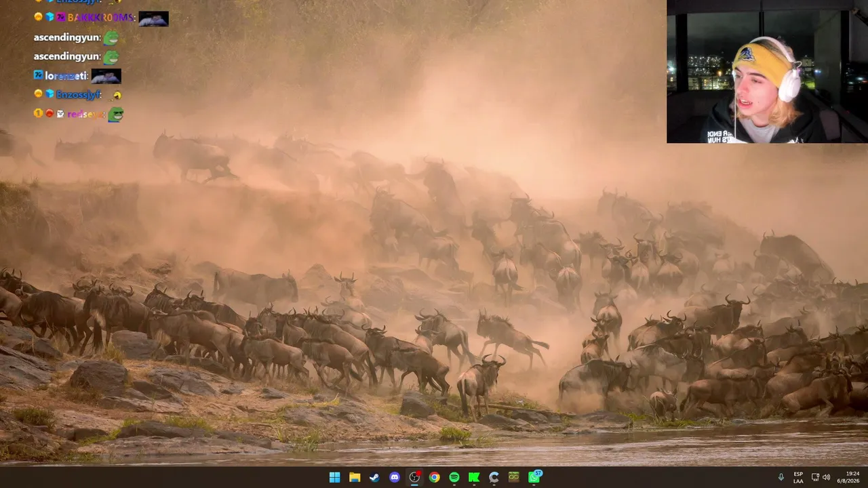Click the BAKKKROOMS chat username
This screenshot has width=868, height=488.
(101, 18)
